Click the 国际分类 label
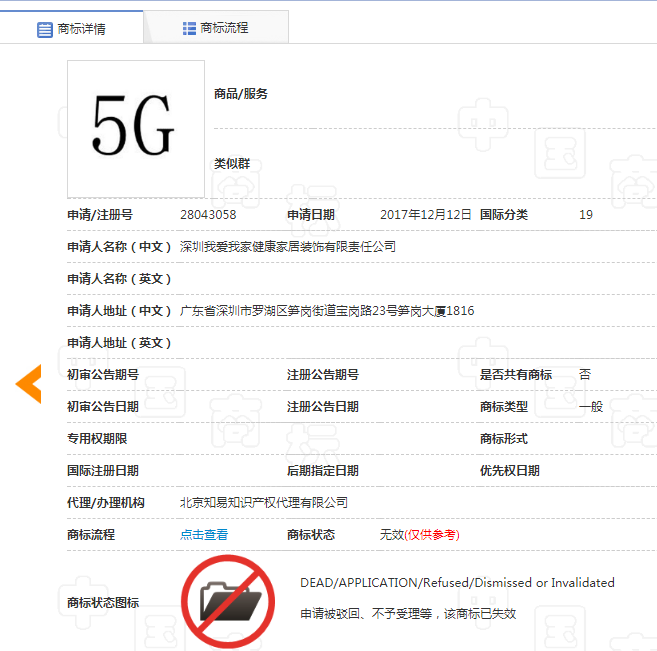Image resolution: width=657 pixels, height=651 pixels. tap(503, 215)
